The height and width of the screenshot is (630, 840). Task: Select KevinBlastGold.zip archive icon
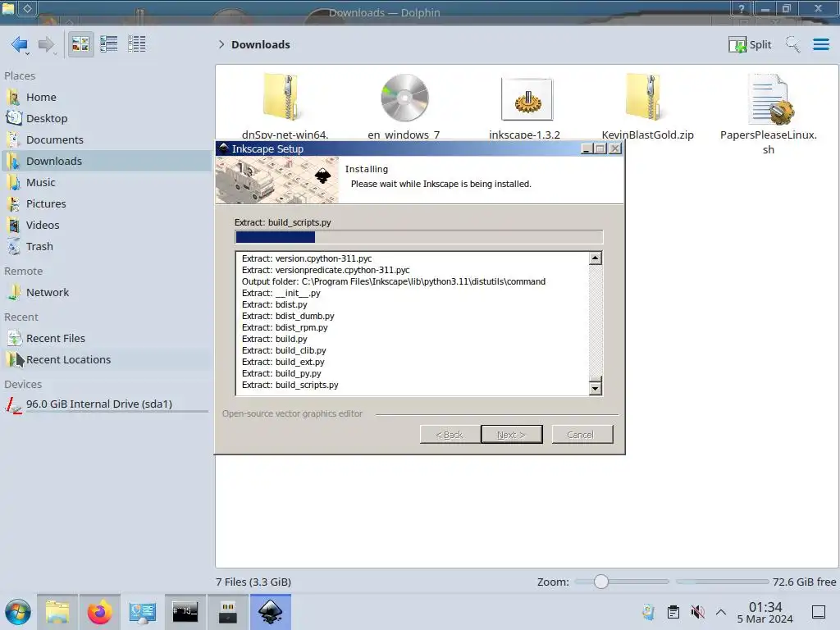pyautogui.click(x=646, y=97)
